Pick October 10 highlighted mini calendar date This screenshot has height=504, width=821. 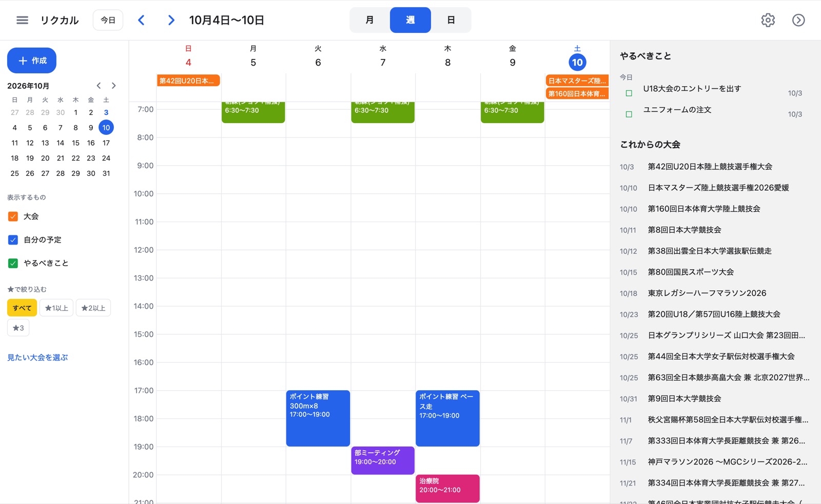click(x=106, y=128)
